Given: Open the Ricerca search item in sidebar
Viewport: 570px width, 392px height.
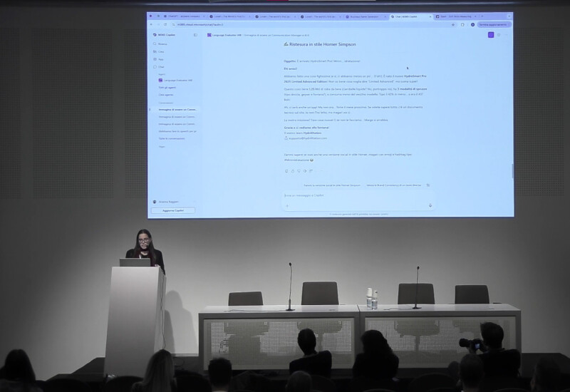Looking at the screenshot, I should (162, 43).
